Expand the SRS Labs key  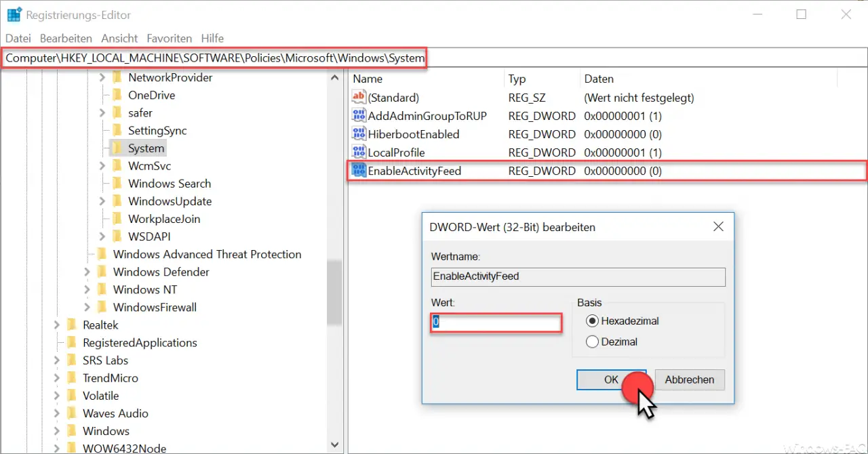click(56, 360)
